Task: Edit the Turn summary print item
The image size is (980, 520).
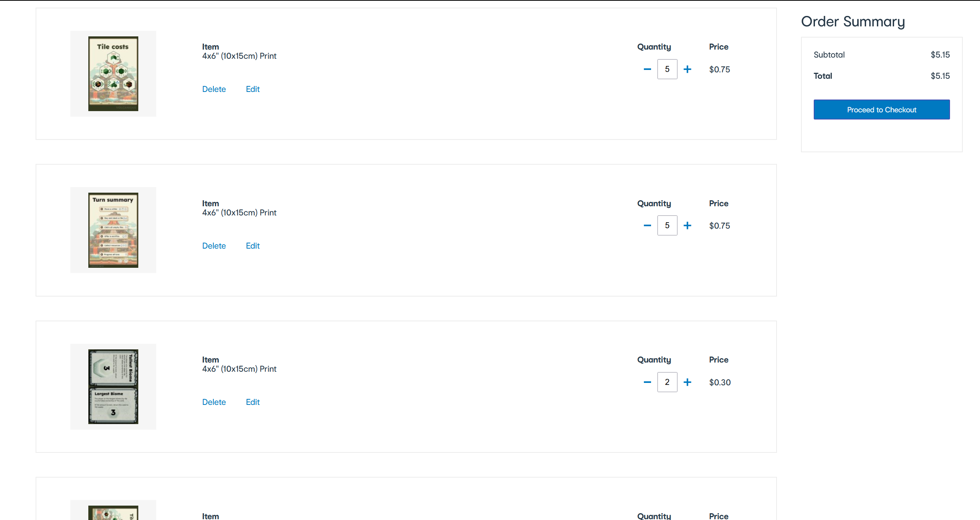Action: tap(253, 246)
